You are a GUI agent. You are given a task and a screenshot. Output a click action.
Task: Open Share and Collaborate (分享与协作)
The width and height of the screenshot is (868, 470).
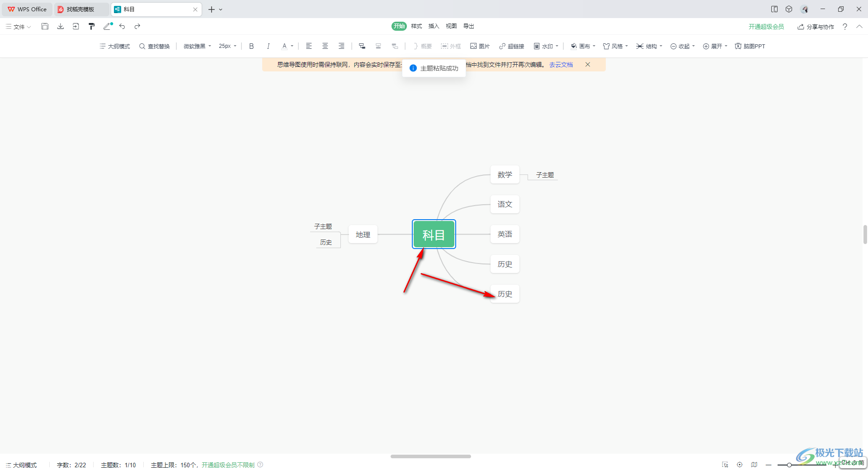pyautogui.click(x=816, y=27)
